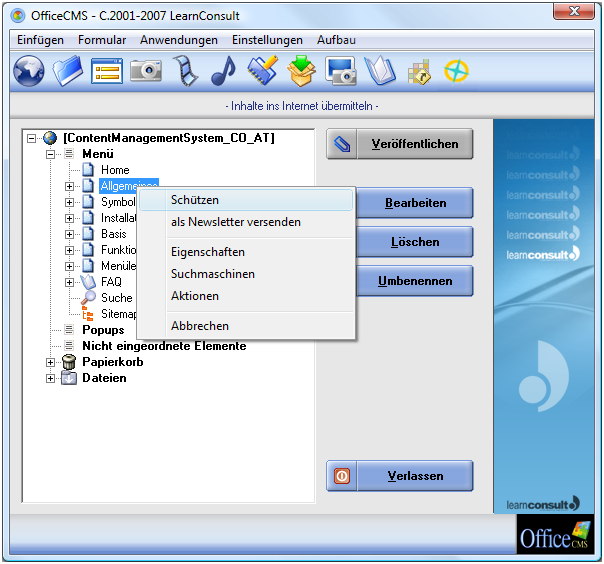
Task: Click the paperclip icon beside Veröffentlichen
Action: 342,144
